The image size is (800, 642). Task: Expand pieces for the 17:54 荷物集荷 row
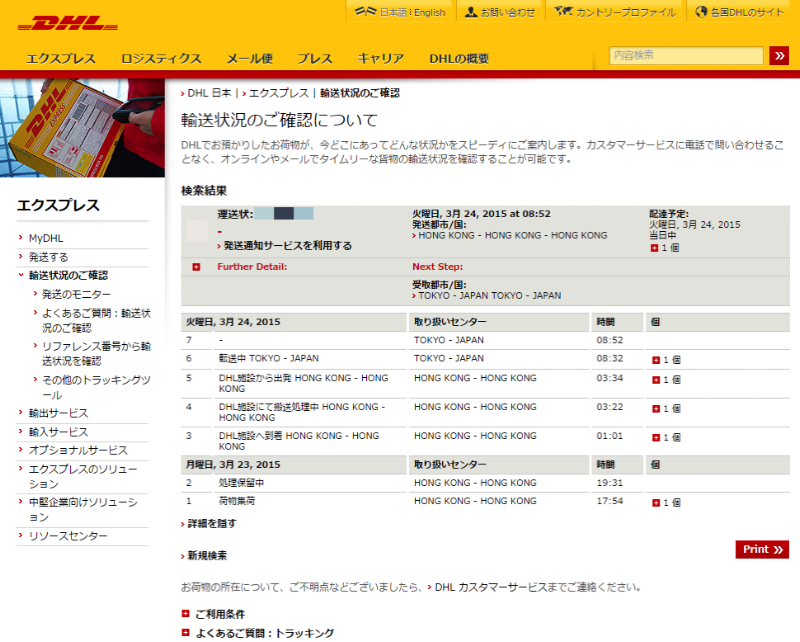tap(656, 503)
